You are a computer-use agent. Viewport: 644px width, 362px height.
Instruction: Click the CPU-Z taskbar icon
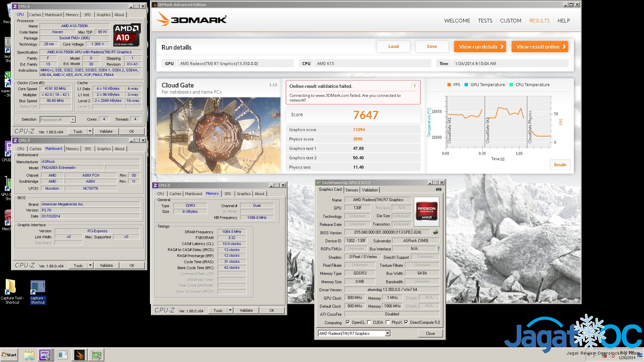pyautogui.click(x=45, y=355)
